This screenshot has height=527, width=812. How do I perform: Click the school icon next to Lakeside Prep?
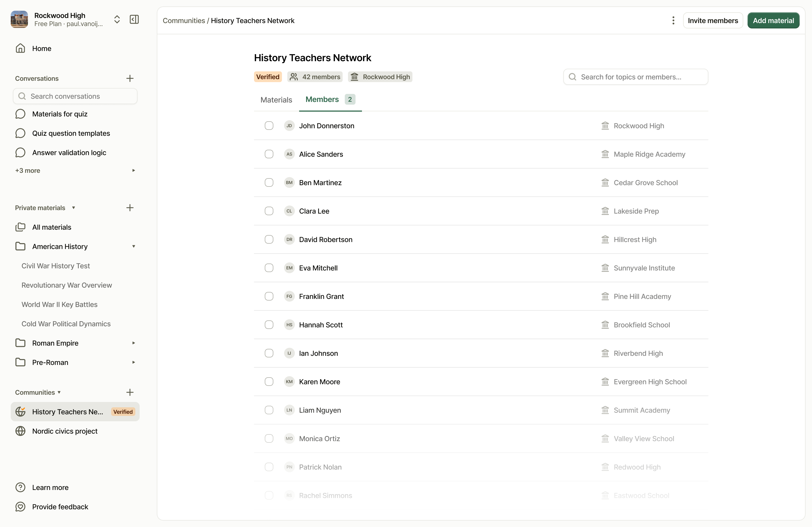[605, 211]
